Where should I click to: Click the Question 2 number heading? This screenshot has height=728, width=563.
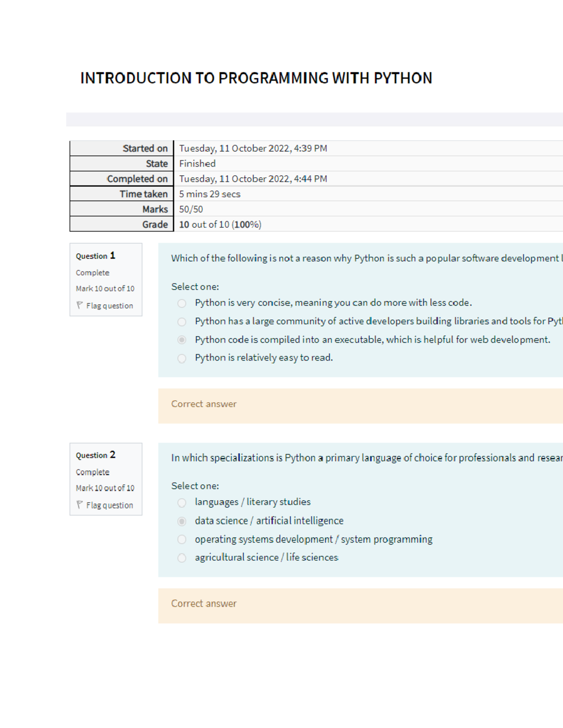tap(95, 455)
